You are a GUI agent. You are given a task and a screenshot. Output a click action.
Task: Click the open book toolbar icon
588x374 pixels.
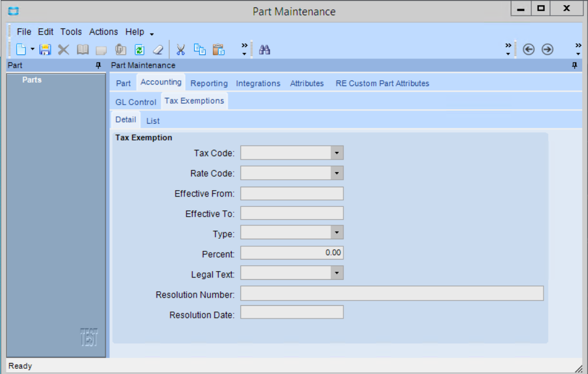[x=83, y=50]
